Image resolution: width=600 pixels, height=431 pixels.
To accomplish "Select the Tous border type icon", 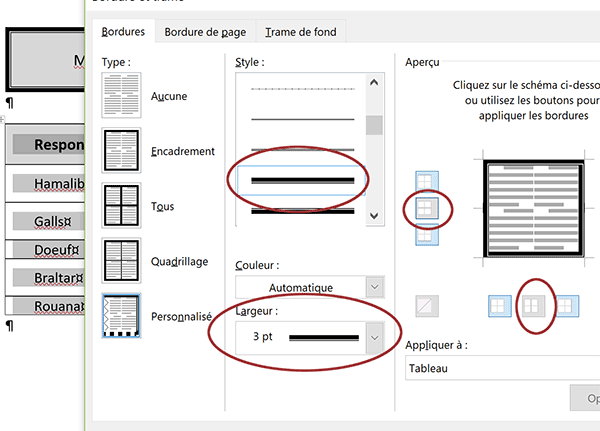I will [121, 206].
